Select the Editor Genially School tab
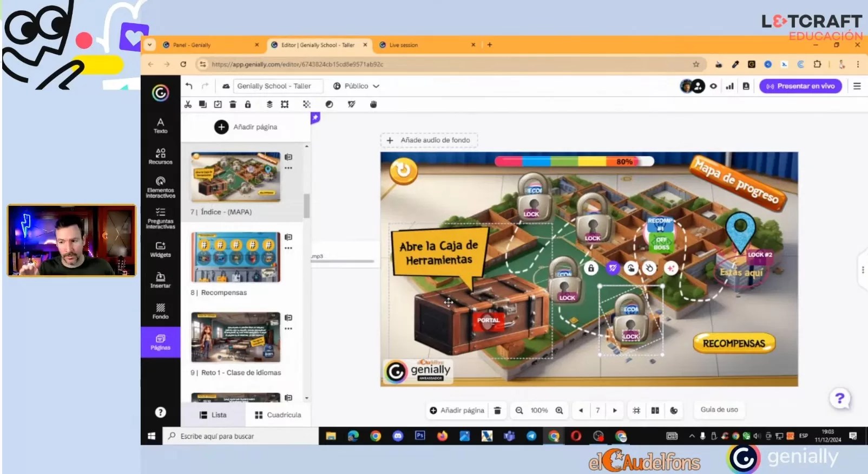Image resolution: width=868 pixels, height=474 pixels. click(x=319, y=45)
